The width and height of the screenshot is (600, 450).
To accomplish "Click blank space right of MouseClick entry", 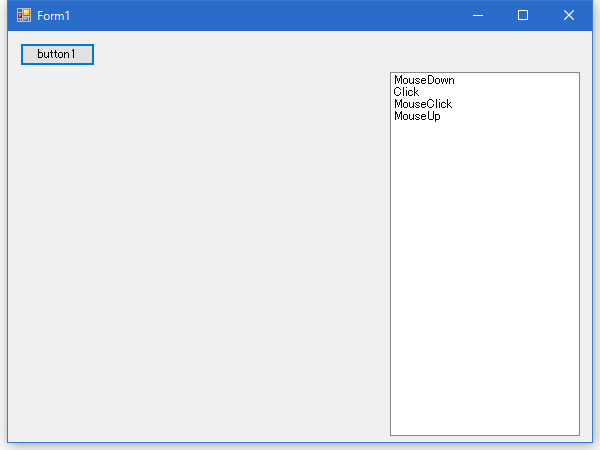I will point(520,104).
